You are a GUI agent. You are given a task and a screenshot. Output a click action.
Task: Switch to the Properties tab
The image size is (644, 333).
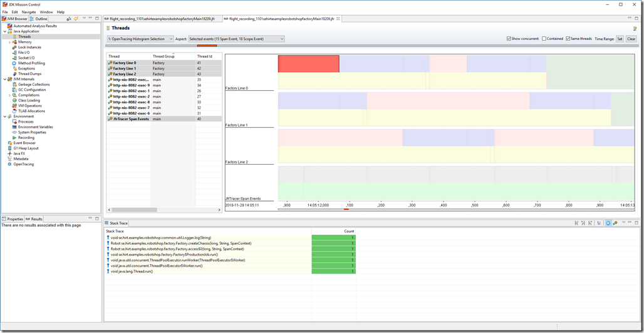[x=13, y=219]
